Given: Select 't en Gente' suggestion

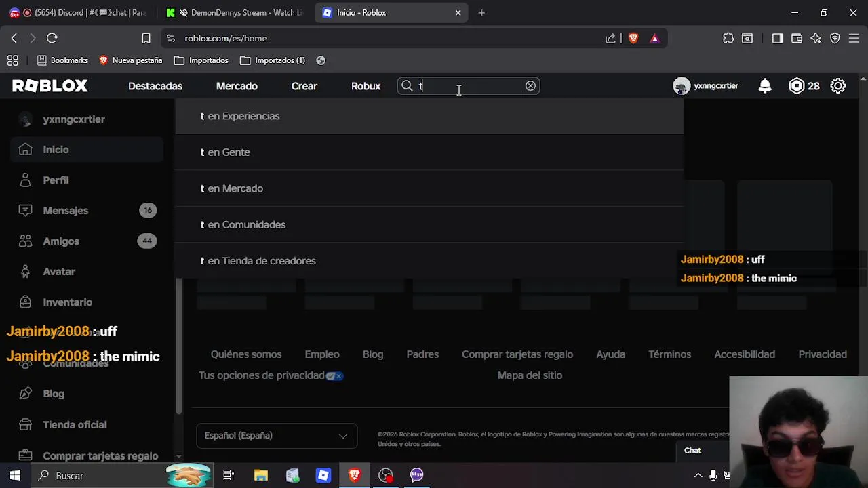Looking at the screenshot, I should pos(429,152).
